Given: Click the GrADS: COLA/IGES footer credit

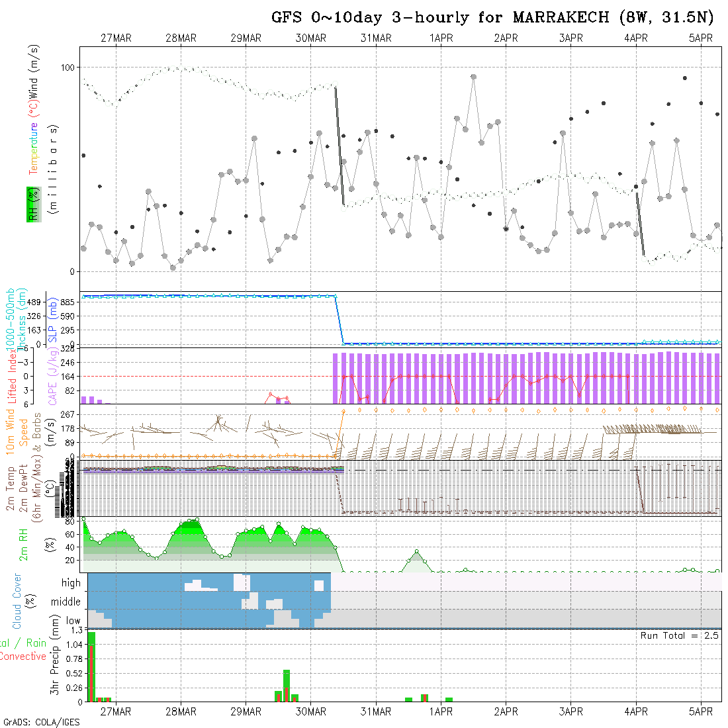Looking at the screenshot, I should tap(41, 722).
